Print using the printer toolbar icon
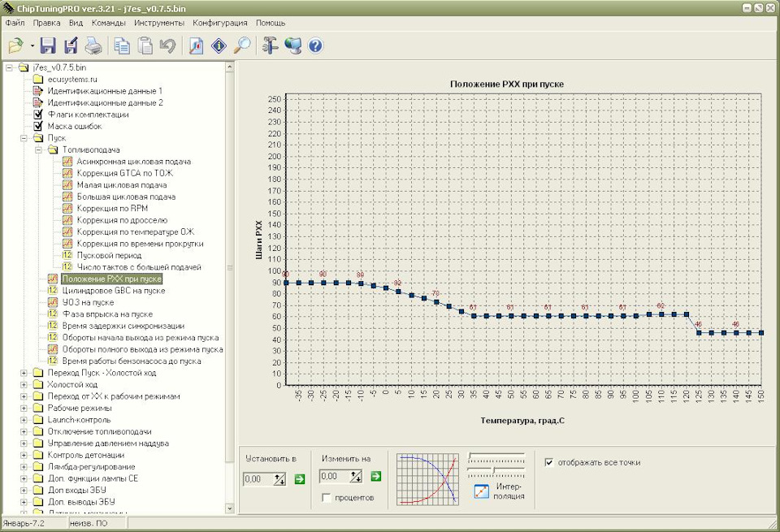The height and width of the screenshot is (532, 780). 93,45
